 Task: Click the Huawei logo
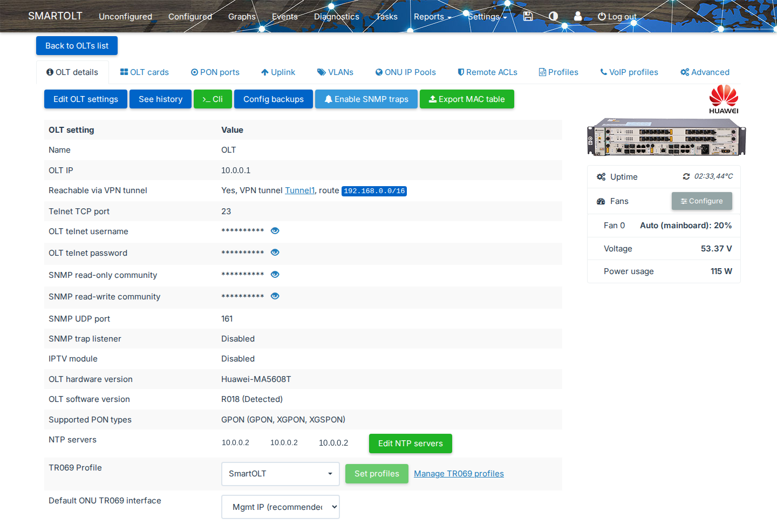click(x=724, y=99)
